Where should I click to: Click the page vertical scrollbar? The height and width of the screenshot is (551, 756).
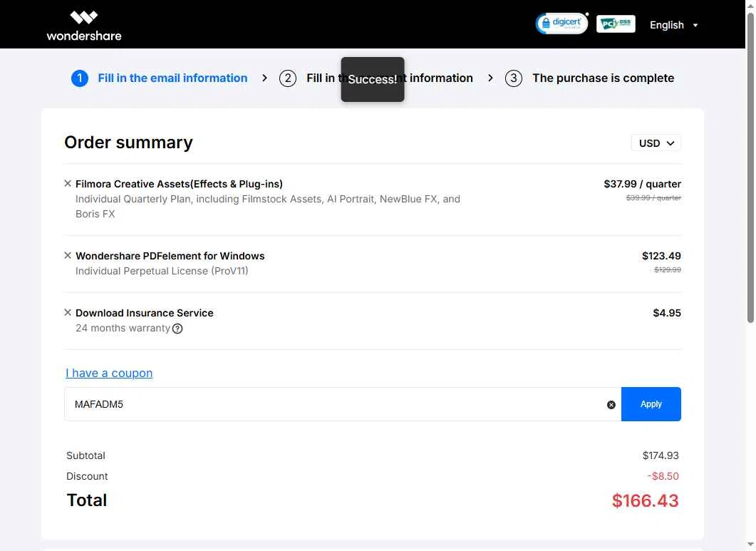coord(750,168)
